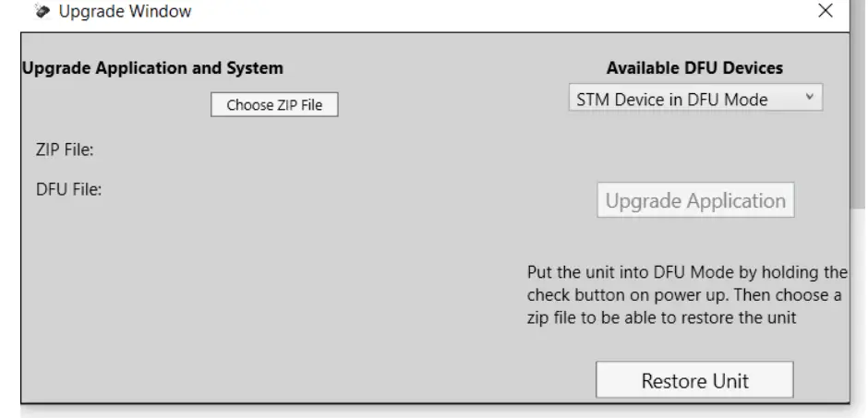
Task: Close the Upgrade Window dialog
Action: pyautogui.click(x=826, y=12)
